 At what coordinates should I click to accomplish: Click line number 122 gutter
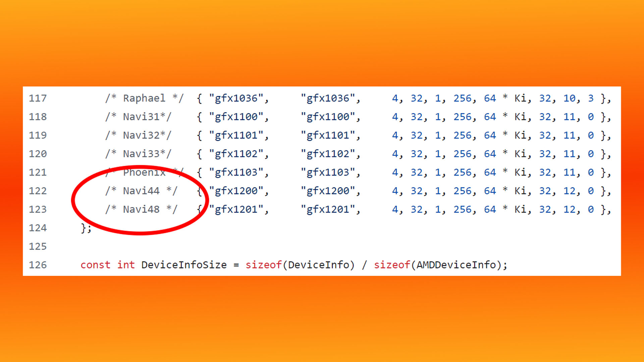pyautogui.click(x=39, y=190)
